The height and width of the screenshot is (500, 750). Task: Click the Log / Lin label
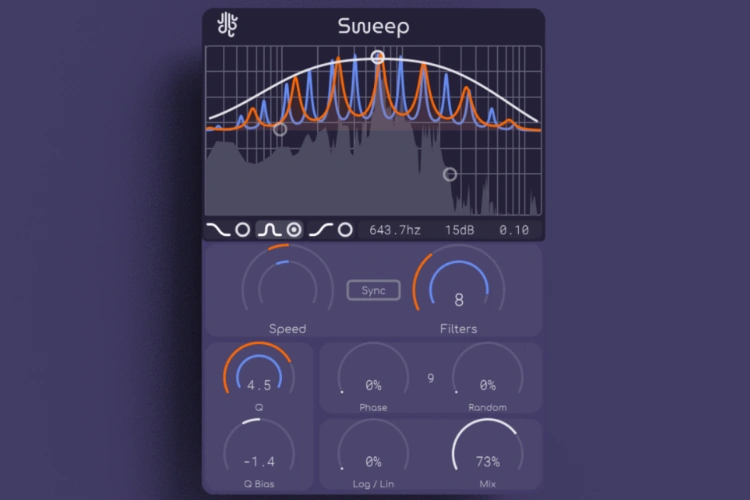(x=373, y=484)
